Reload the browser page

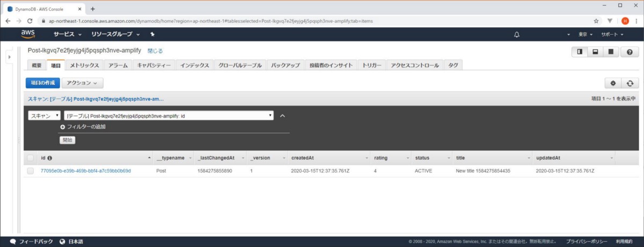(x=30, y=21)
